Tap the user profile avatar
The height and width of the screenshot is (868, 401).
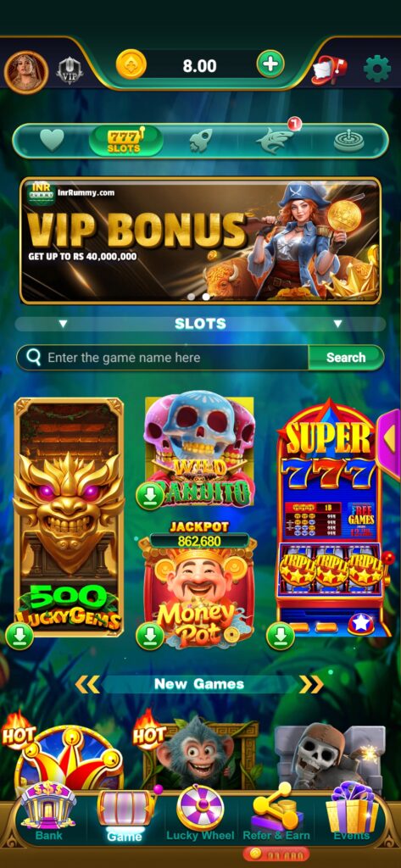coord(26,73)
